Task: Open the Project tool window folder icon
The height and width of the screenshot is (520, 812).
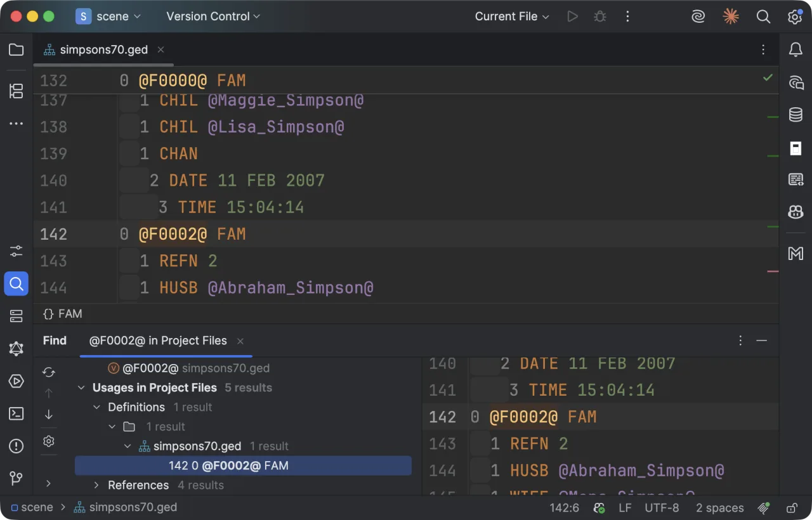Action: (x=16, y=49)
